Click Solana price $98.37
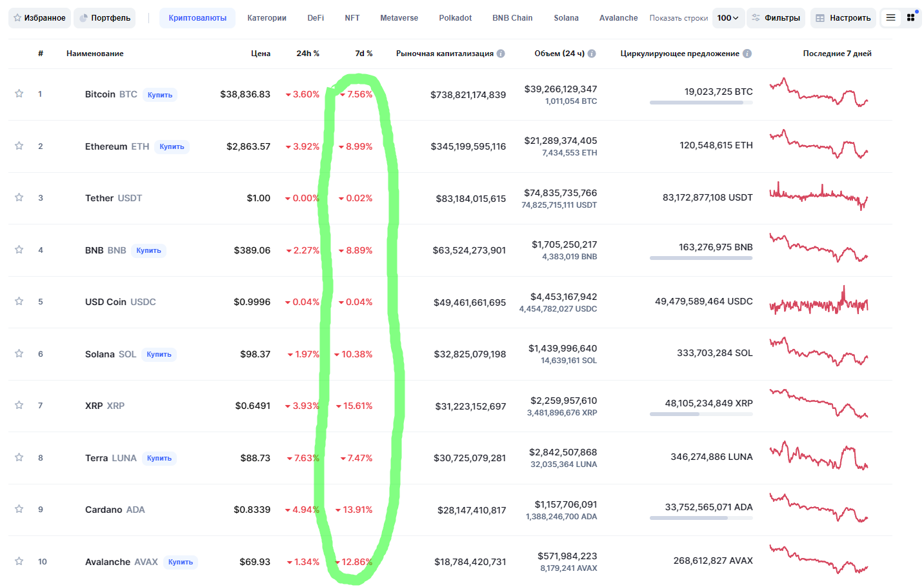Screen dimensions: 924x587 255,354
